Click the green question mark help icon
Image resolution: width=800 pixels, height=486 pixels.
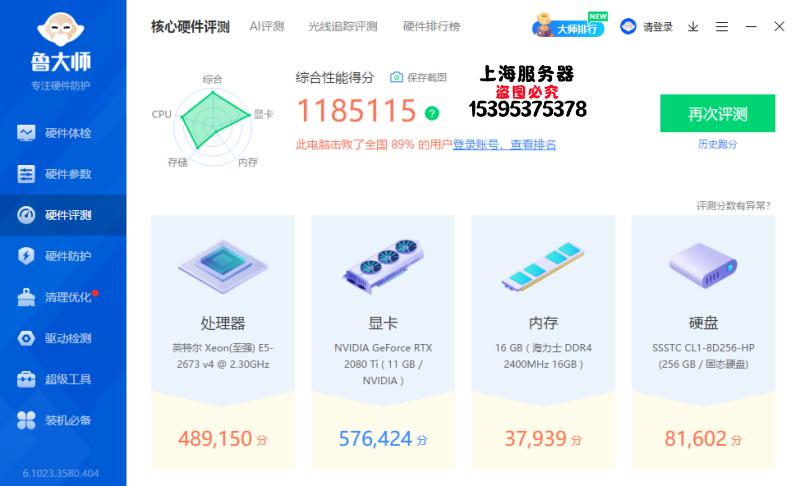432,113
